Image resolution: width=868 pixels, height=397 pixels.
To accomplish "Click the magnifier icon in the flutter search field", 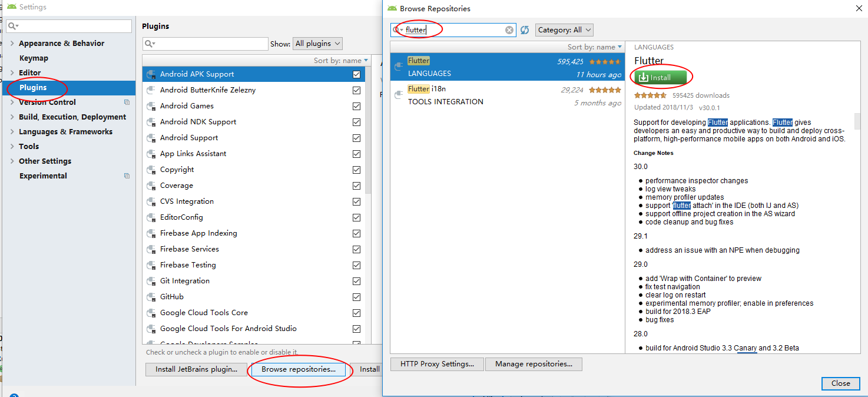I will point(397,30).
